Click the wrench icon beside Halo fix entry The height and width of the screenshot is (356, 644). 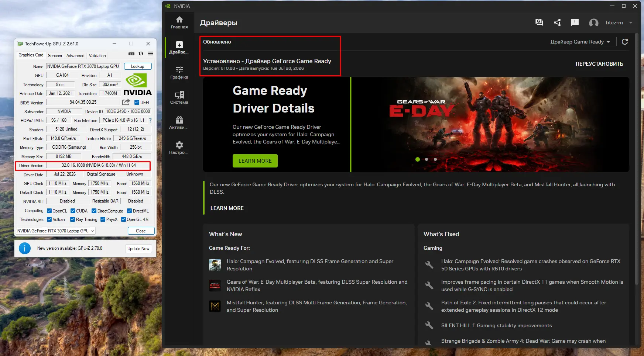coord(429,265)
